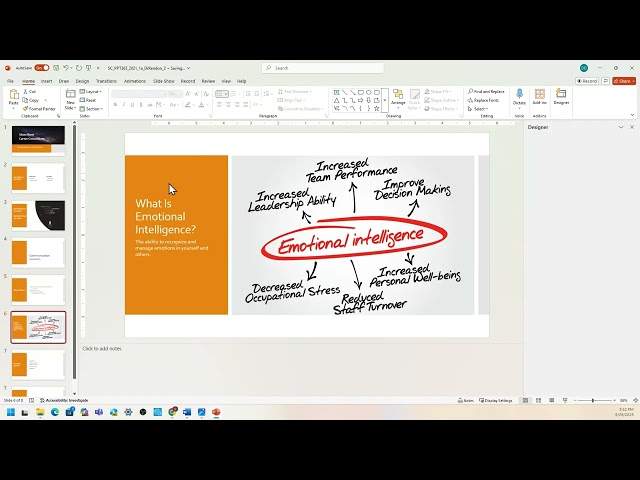Viewport: 640px width, 480px height.
Task: Expand the file name dropdown in title bar
Action: click(x=188, y=68)
